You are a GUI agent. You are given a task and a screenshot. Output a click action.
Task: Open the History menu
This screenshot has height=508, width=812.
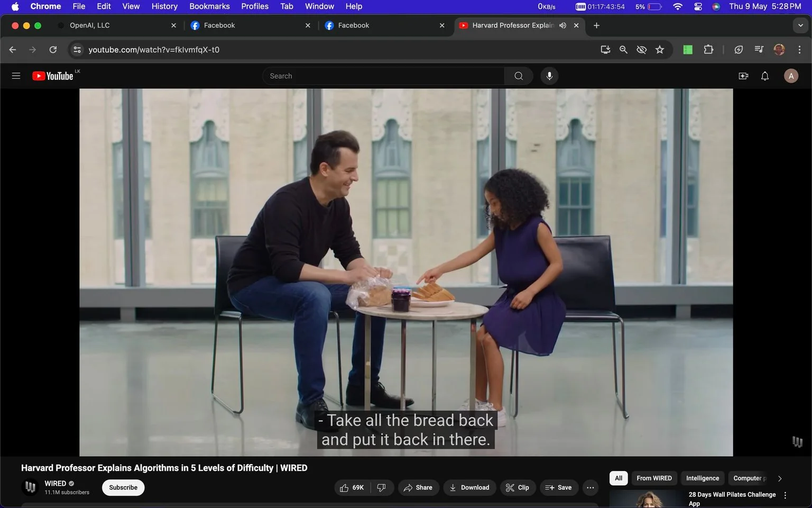(164, 6)
